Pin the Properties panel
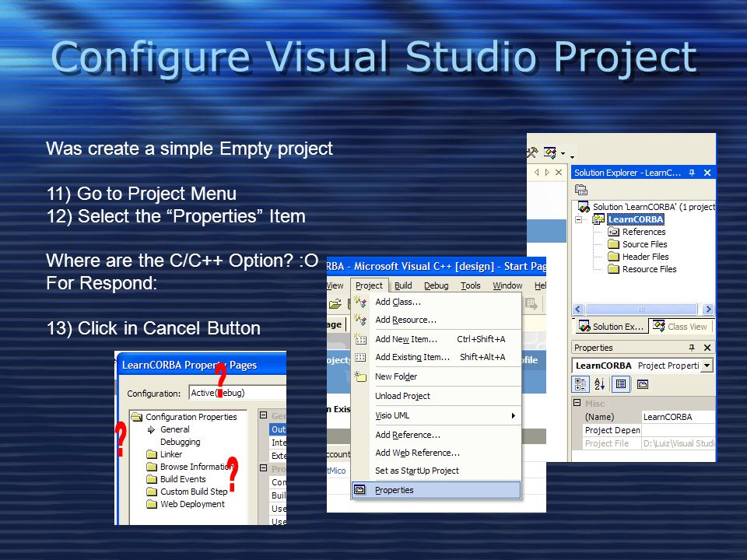The image size is (747, 560). [692, 348]
